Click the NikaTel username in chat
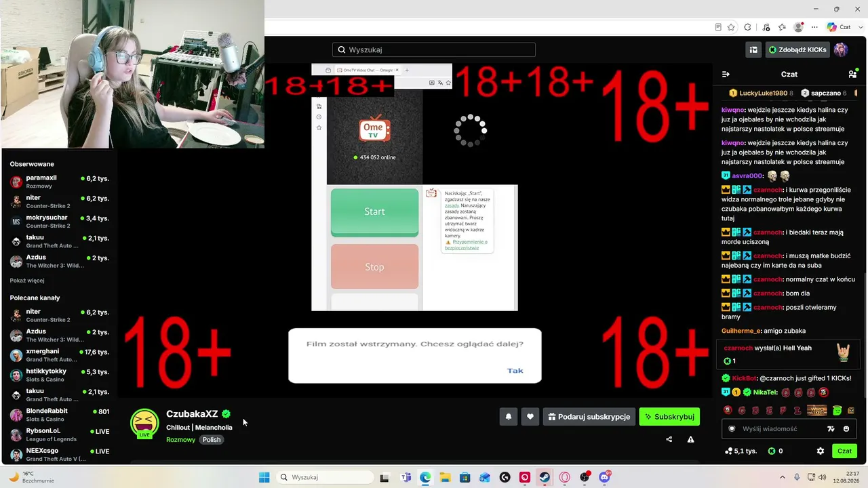The image size is (868, 488). coord(765,392)
